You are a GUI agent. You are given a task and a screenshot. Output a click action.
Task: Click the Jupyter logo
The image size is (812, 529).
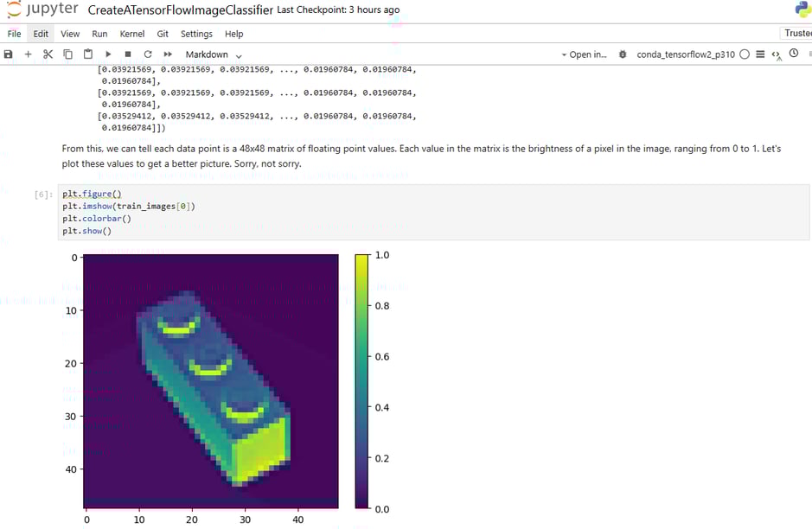pyautogui.click(x=43, y=10)
